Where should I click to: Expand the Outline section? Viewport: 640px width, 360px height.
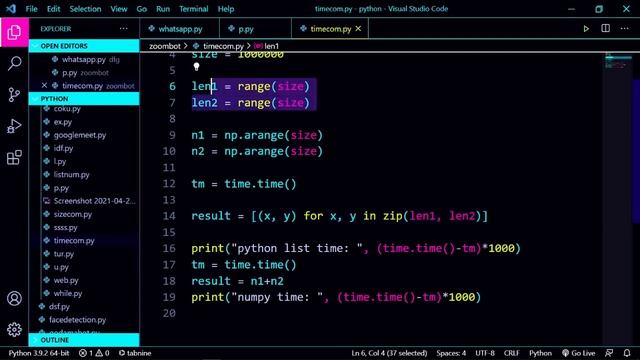coord(84,340)
